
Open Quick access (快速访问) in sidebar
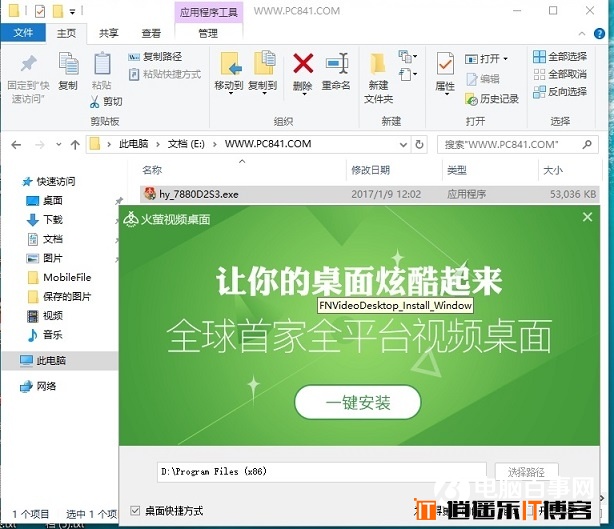[x=49, y=181]
